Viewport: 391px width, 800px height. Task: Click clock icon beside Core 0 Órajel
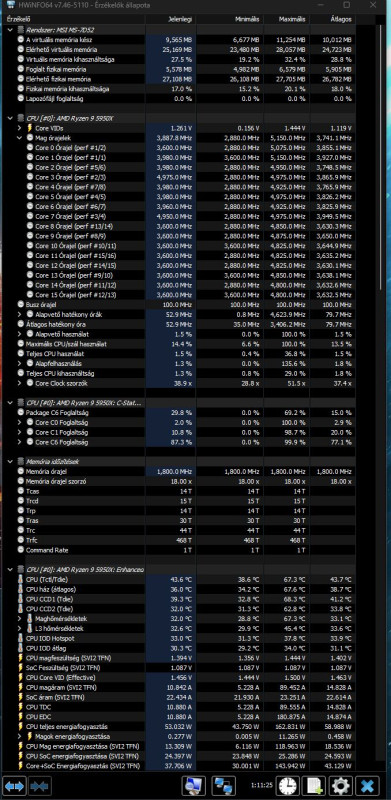pyautogui.click(x=30, y=147)
